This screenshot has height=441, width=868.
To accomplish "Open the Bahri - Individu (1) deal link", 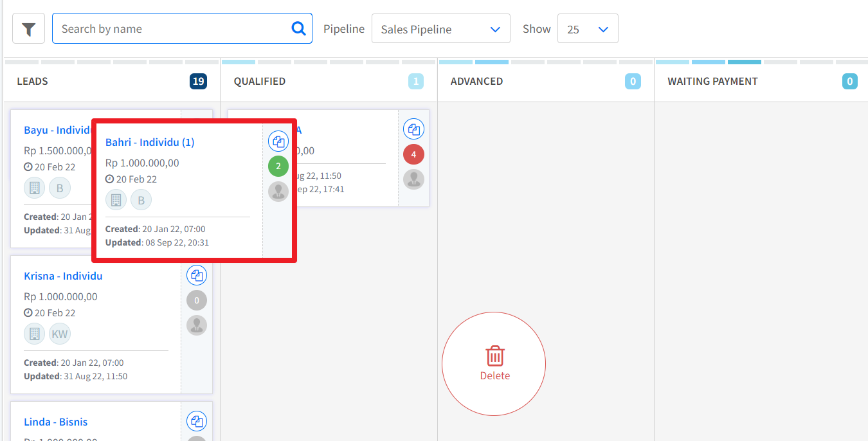I will coord(150,142).
